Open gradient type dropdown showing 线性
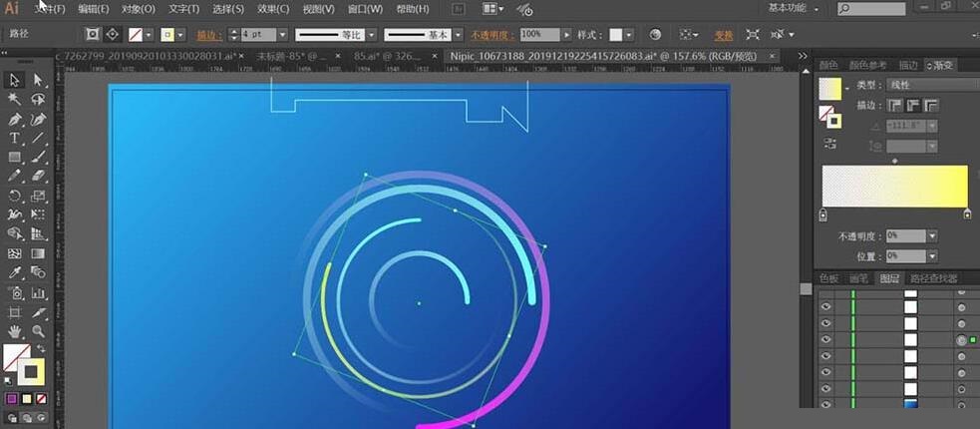Viewport: 980px width, 429px height. 932,85
